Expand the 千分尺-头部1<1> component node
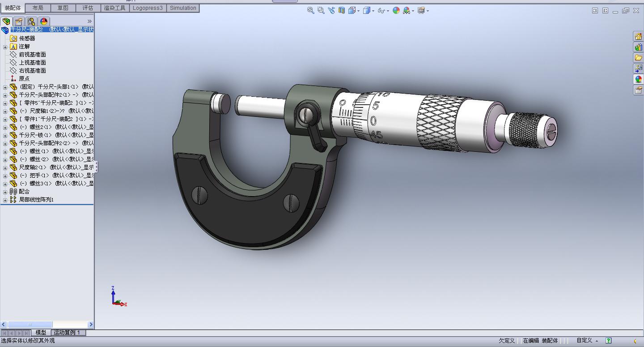Screen dimensions: 644x347 [5, 87]
